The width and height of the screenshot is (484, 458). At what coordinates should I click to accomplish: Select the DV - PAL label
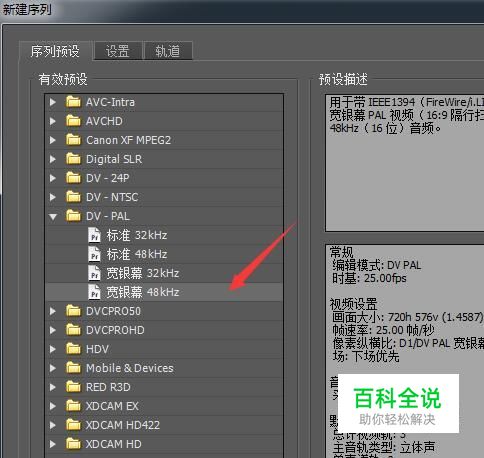coord(108,216)
